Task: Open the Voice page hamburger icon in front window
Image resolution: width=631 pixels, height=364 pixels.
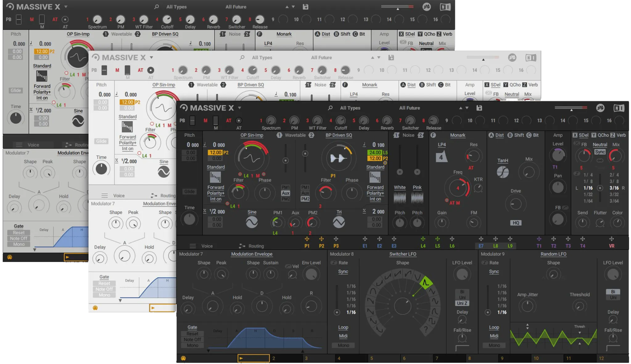Action: click(193, 246)
